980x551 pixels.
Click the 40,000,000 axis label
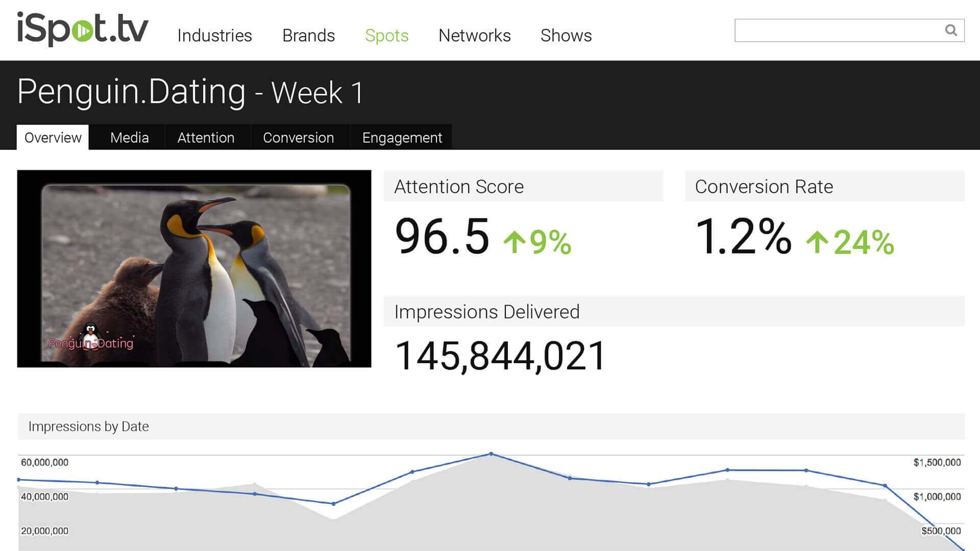tap(44, 496)
